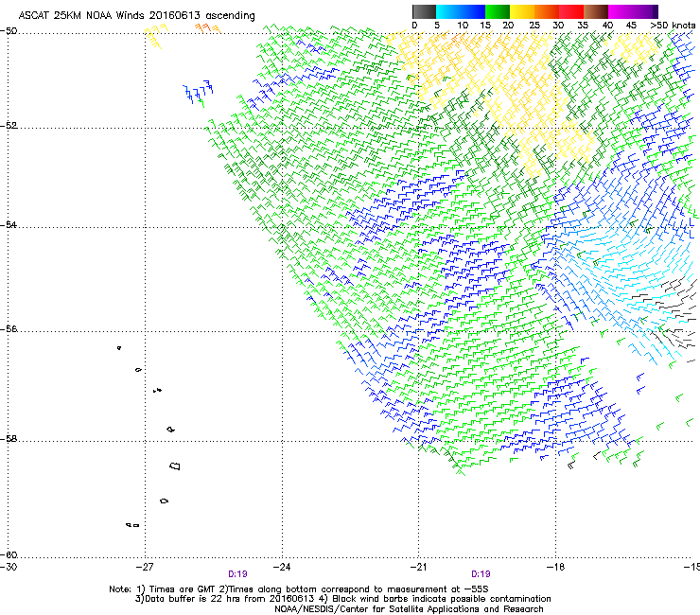The height and width of the screenshot is (615, 700).
Task: Click the legend label '0'
Action: (414, 26)
